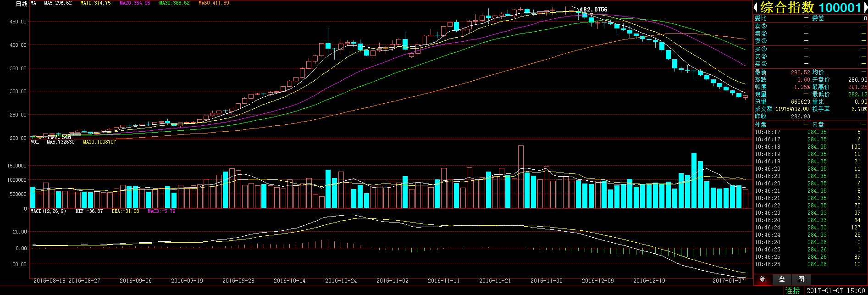Image resolution: width=868 pixels, height=295 pixels.
Task: Click the 内盘 label
Action: (x=818, y=125)
